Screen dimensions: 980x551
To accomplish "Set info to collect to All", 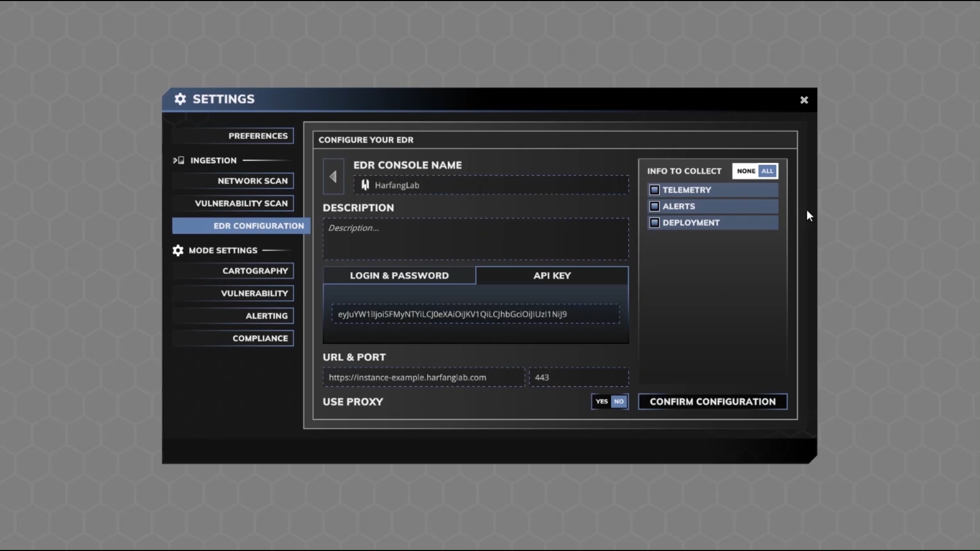I will pyautogui.click(x=767, y=171).
